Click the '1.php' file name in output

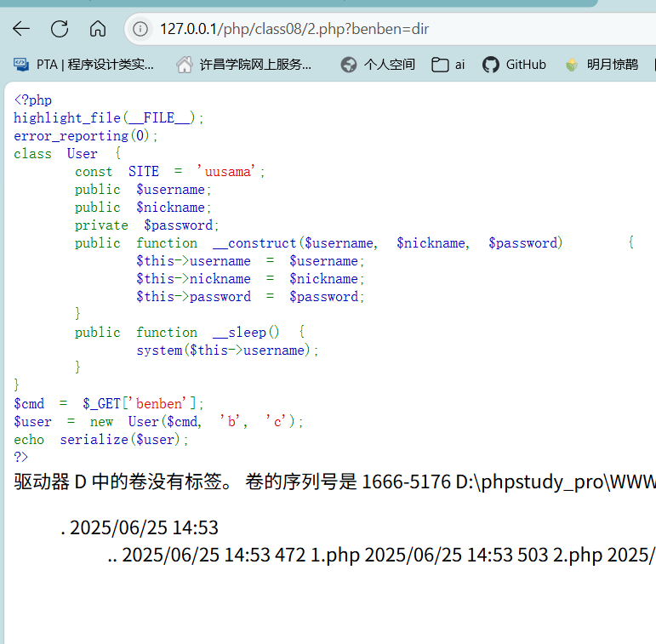click(334, 556)
